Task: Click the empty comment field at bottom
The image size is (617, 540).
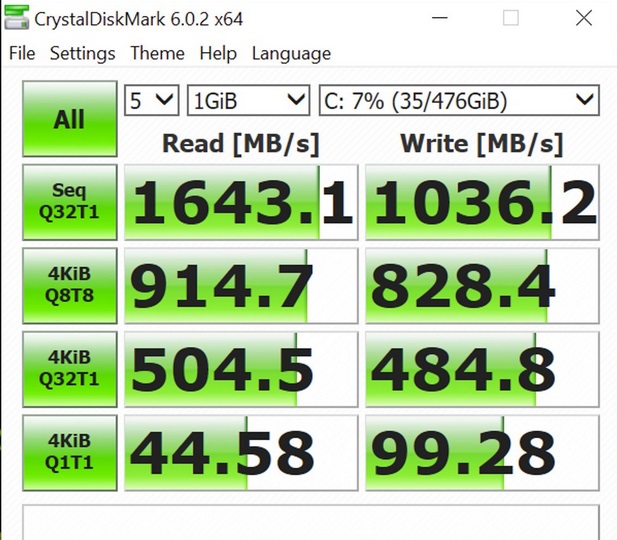Action: click(311, 522)
